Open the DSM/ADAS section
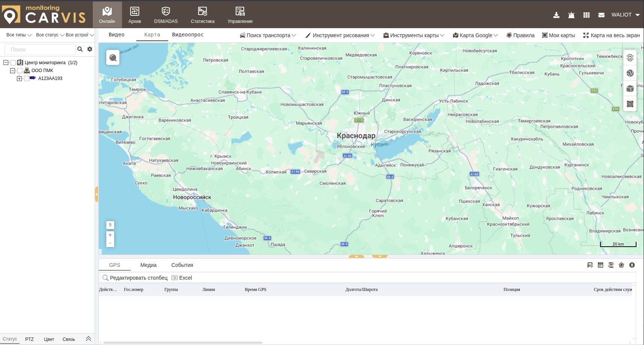644x345 pixels. pyautogui.click(x=166, y=15)
